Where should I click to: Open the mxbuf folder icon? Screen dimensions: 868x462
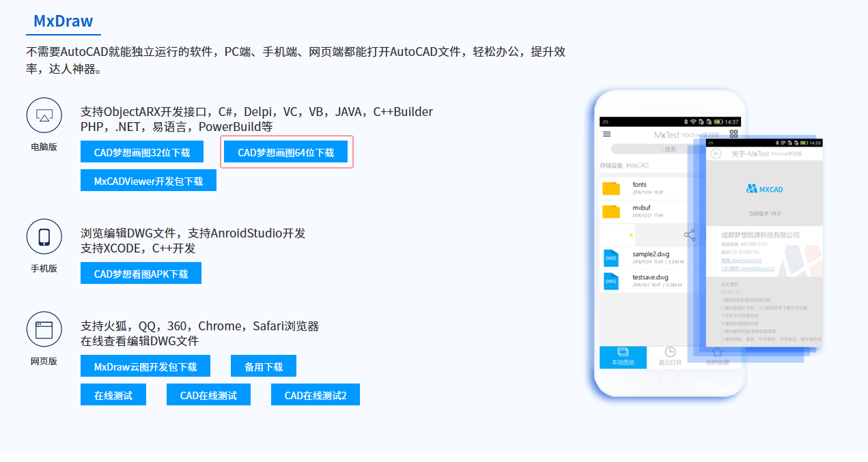tap(611, 211)
